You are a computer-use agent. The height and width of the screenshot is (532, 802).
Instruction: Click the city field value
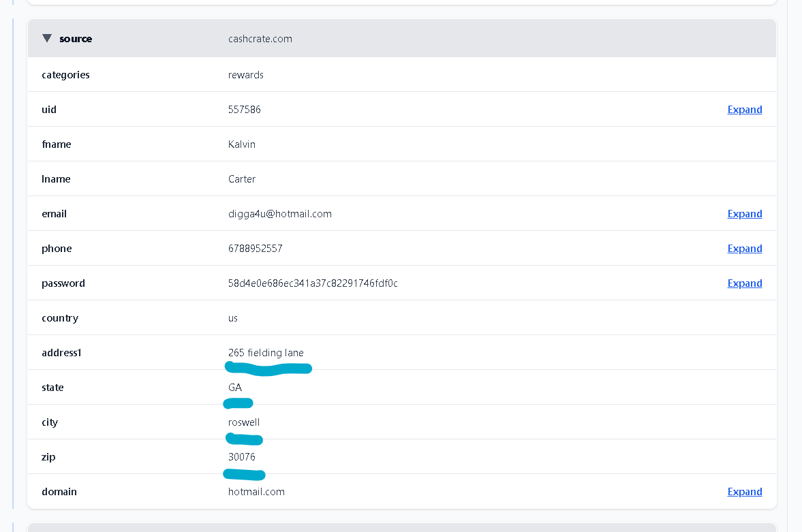point(244,422)
